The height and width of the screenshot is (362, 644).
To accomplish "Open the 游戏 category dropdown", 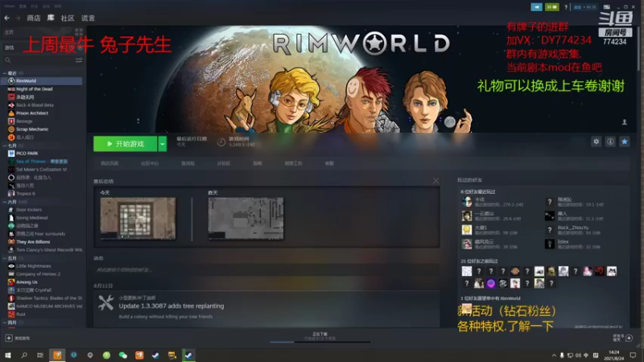I will pos(43,47).
